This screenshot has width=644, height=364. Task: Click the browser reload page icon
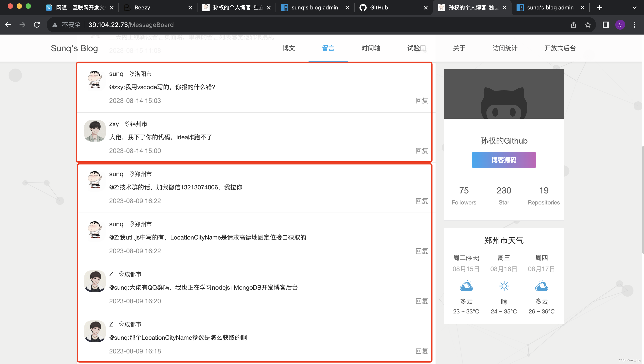[x=37, y=25]
